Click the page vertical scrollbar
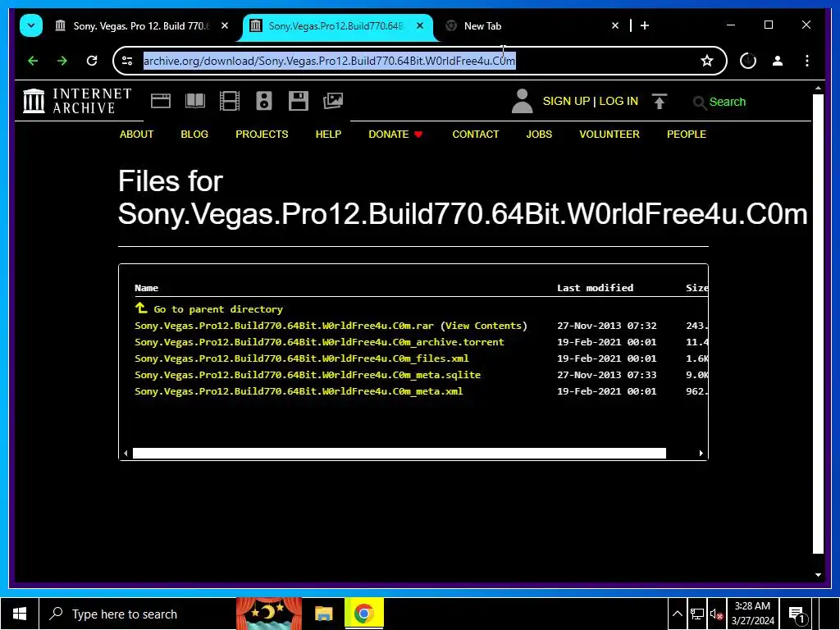This screenshot has height=630, width=840. 818,323
